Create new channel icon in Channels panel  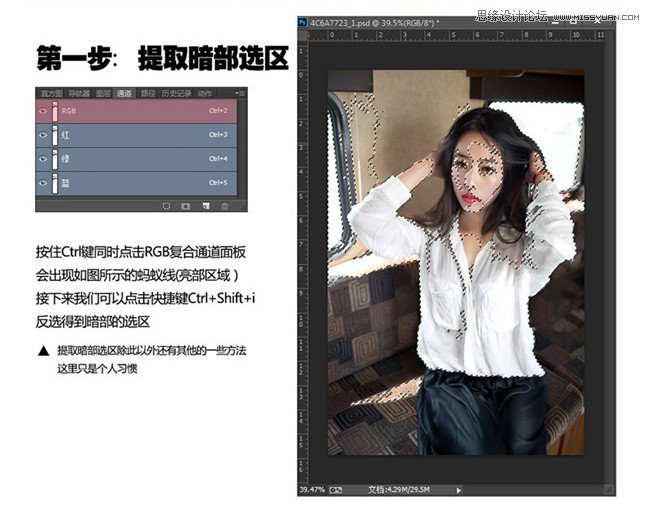(206, 206)
